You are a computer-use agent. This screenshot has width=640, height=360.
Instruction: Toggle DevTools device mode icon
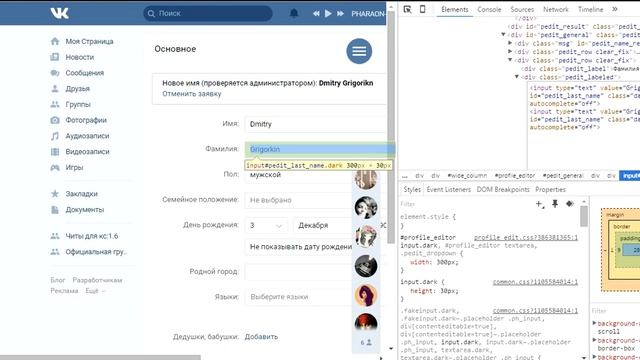422,9
